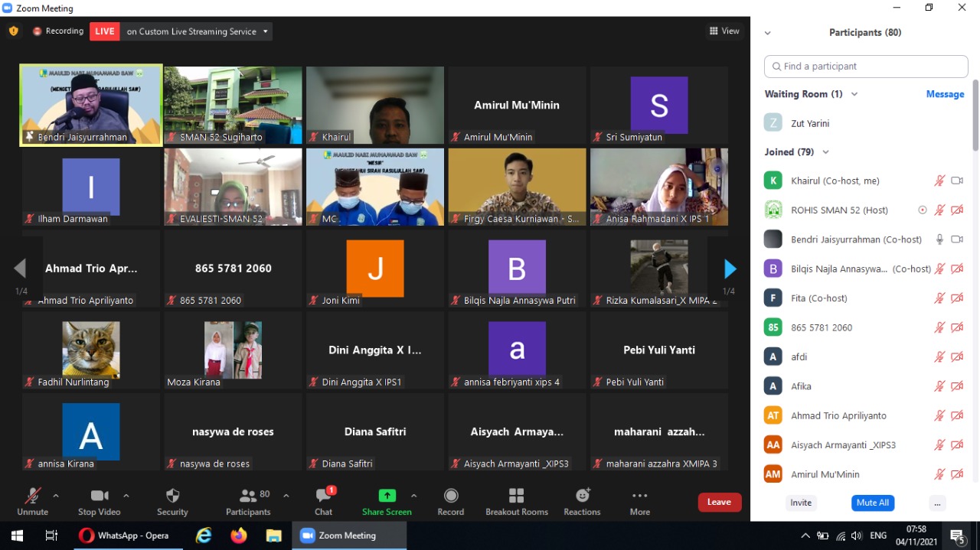Toggle Khairul's muted microphone in list
This screenshot has height=550, width=980.
pos(939,181)
